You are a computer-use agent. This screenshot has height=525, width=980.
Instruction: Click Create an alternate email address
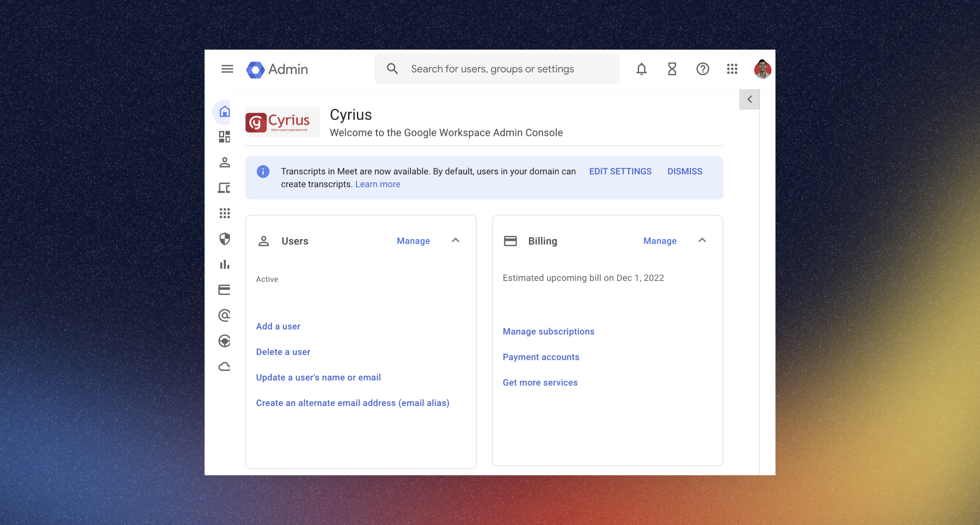coord(352,403)
